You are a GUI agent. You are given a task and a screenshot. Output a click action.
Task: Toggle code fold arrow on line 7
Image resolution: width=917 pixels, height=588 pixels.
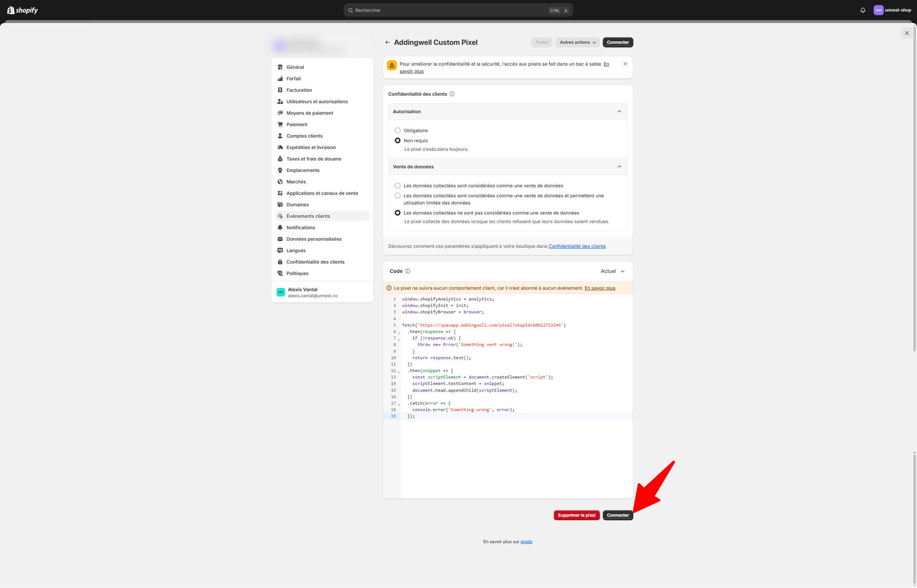(399, 339)
